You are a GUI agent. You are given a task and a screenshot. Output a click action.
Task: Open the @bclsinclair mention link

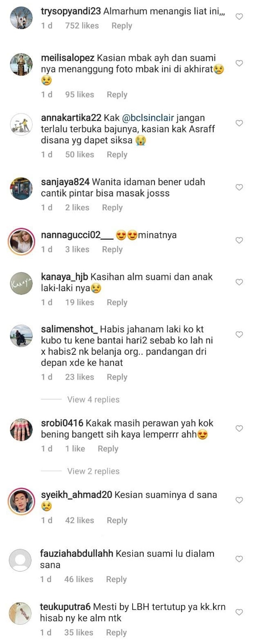[x=148, y=118]
